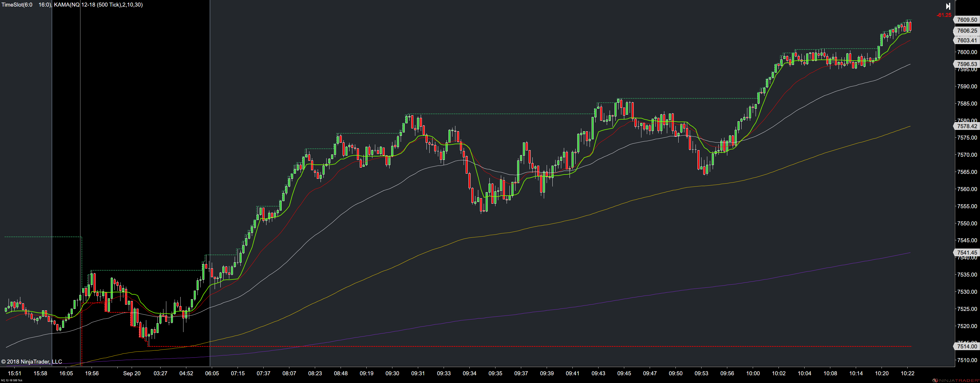This screenshot has height=383, width=980.
Task: Click the 19:56 time axis label
Action: (x=92, y=374)
